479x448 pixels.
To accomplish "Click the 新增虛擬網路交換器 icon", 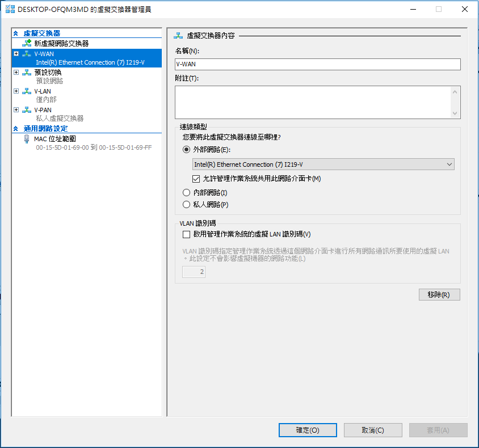I will [x=27, y=43].
